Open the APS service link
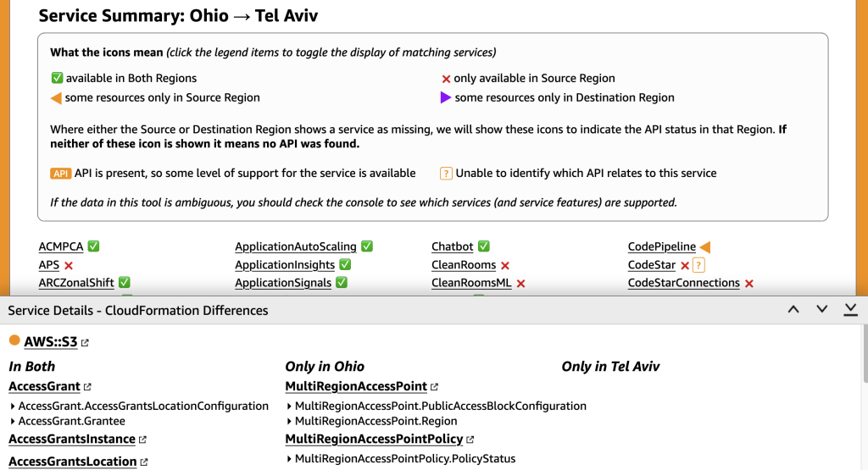This screenshot has width=868, height=470. (x=48, y=265)
